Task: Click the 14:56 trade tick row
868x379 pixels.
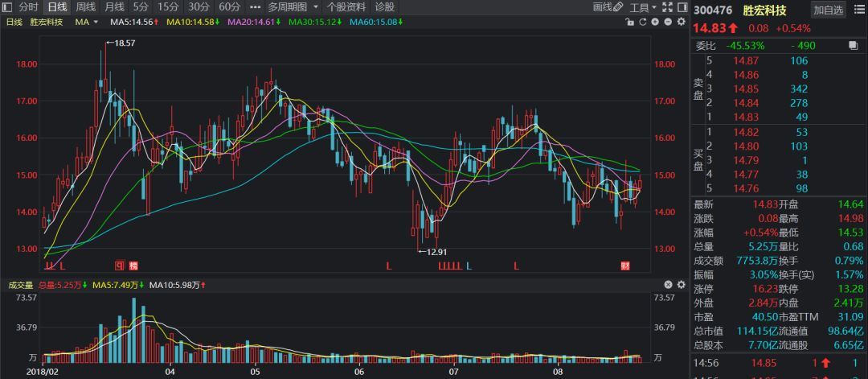Action: click(779, 364)
